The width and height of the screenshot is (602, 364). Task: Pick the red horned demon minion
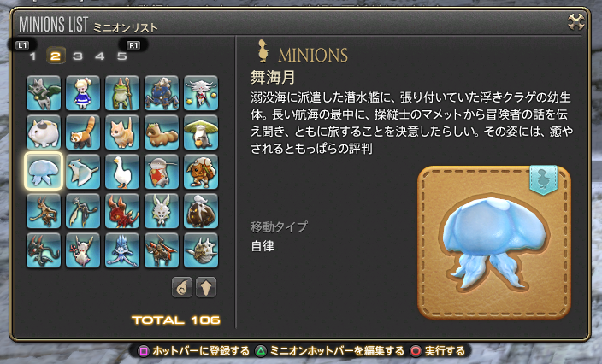coord(122,211)
